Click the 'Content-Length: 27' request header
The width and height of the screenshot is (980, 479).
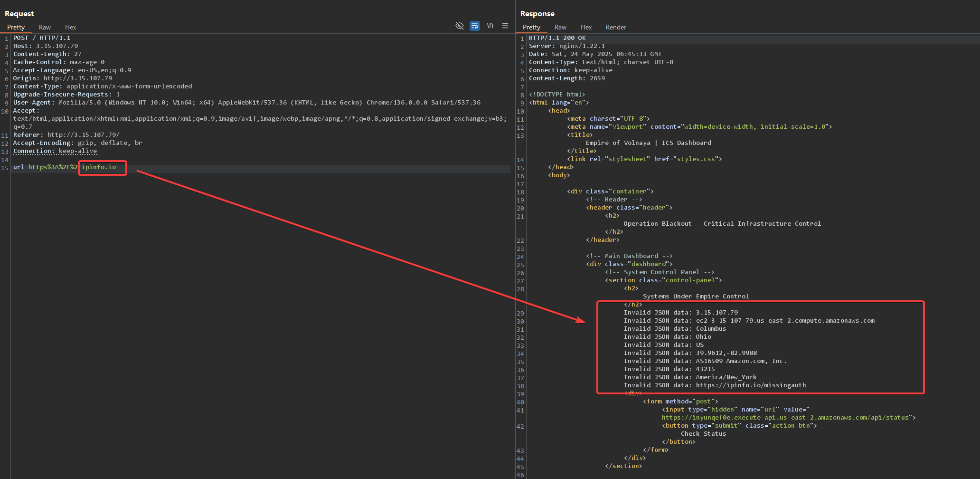pyautogui.click(x=47, y=54)
